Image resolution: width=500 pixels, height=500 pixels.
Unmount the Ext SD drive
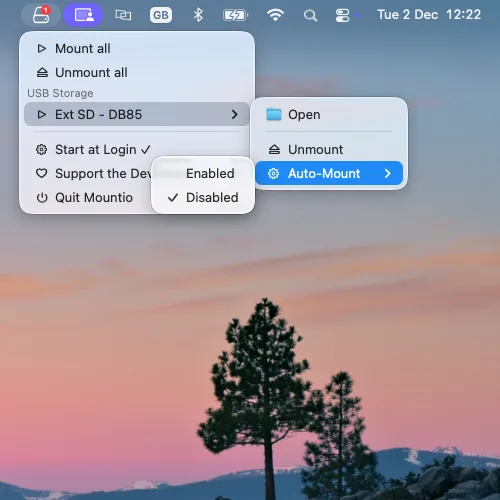(329, 150)
